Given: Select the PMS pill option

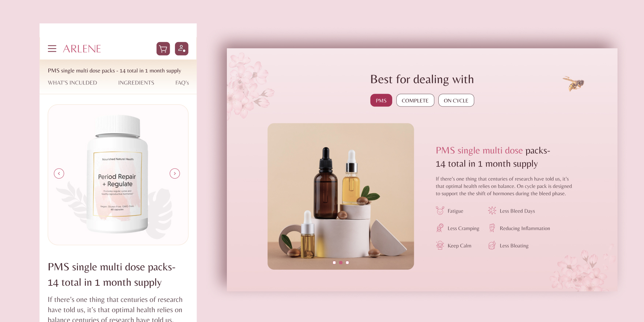Looking at the screenshot, I should 381,100.
